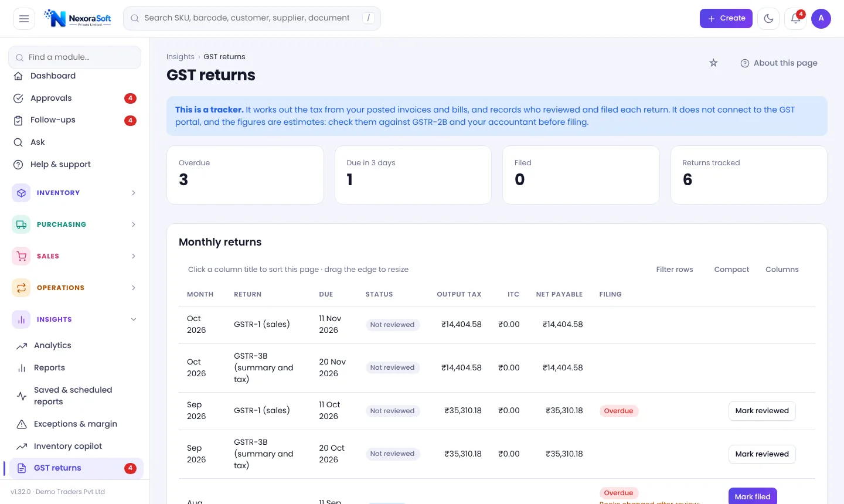Screen dimensions: 844x504
Task: Toggle Compact table view
Action: [731, 270]
